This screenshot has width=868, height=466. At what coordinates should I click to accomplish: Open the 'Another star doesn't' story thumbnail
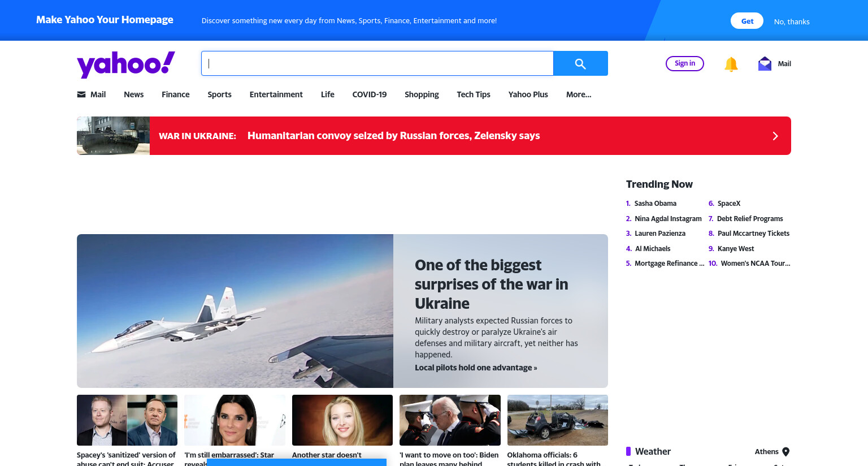tap(342, 420)
